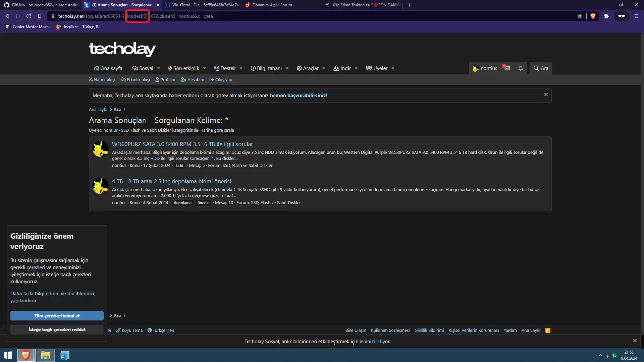Click the önerisi tag
Viewport: 644px width, 362px height.
(203, 203)
